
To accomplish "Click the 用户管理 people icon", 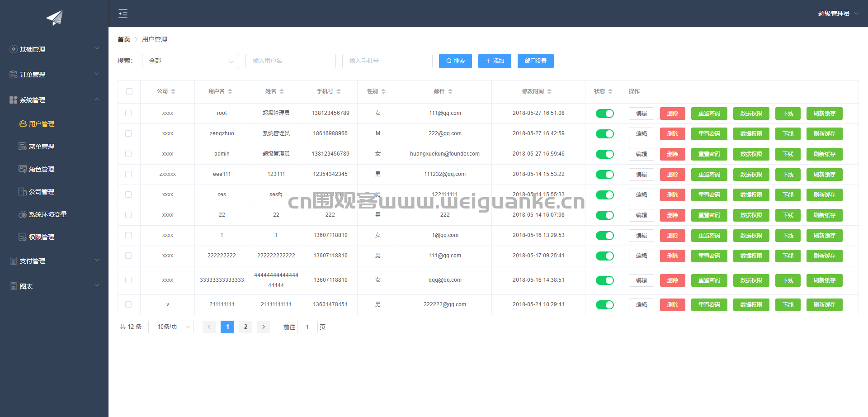I will pos(23,123).
